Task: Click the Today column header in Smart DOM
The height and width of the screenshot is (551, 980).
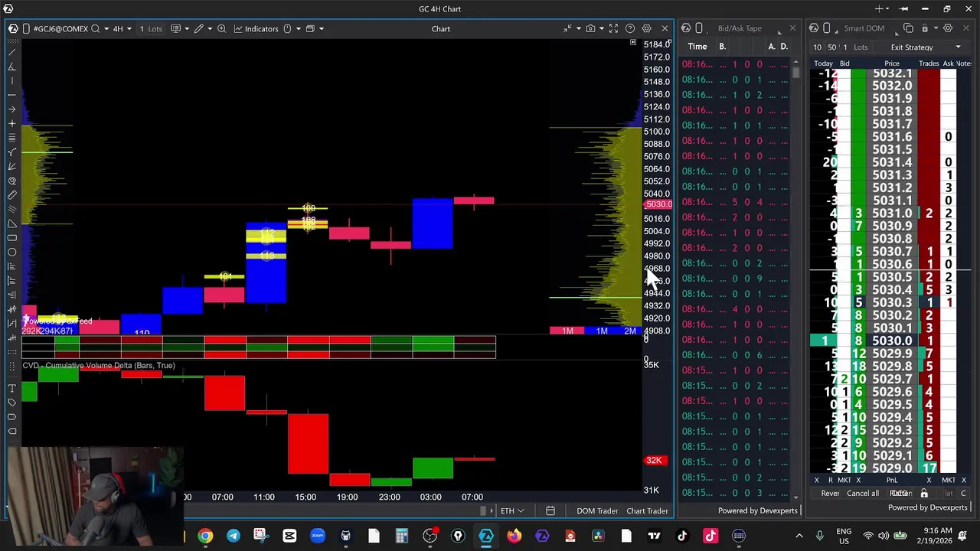Action: pyautogui.click(x=823, y=64)
